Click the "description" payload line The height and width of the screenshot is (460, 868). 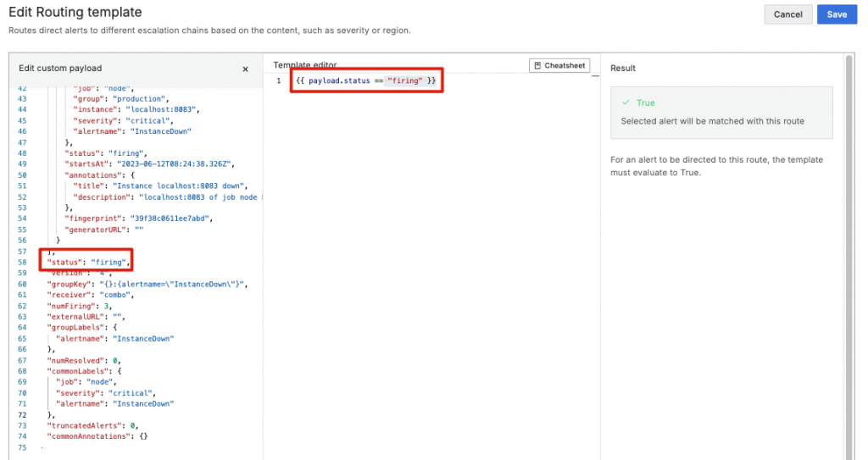click(167, 197)
